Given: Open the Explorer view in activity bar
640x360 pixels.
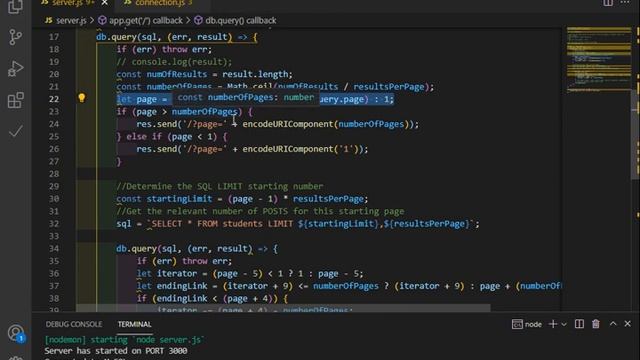Looking at the screenshot, I should point(15,6).
